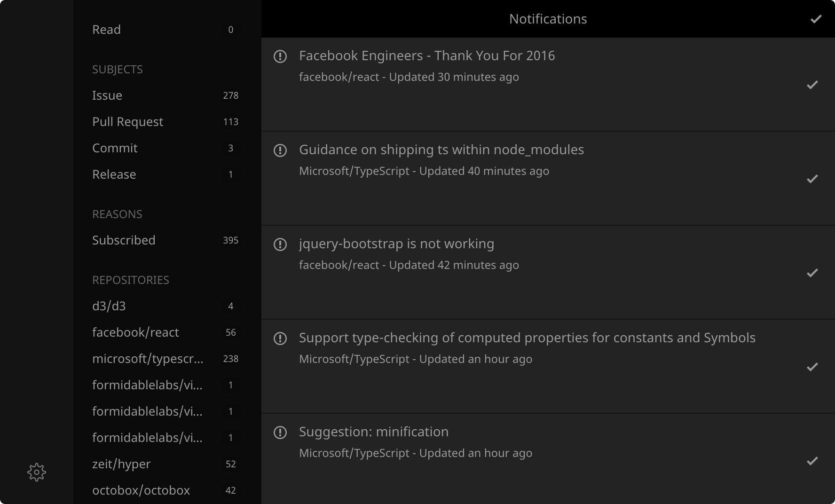The width and height of the screenshot is (835, 504).
Task: Open 'Suggestion: minification' notification
Action: [x=374, y=432]
